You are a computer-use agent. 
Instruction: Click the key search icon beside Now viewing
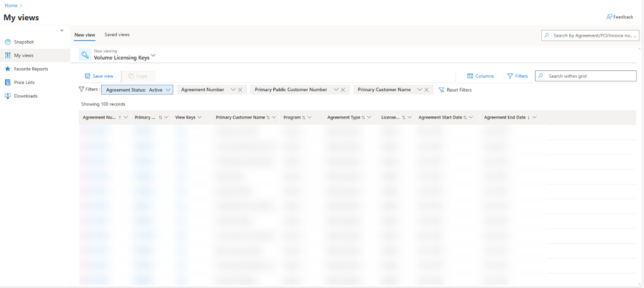click(85, 55)
